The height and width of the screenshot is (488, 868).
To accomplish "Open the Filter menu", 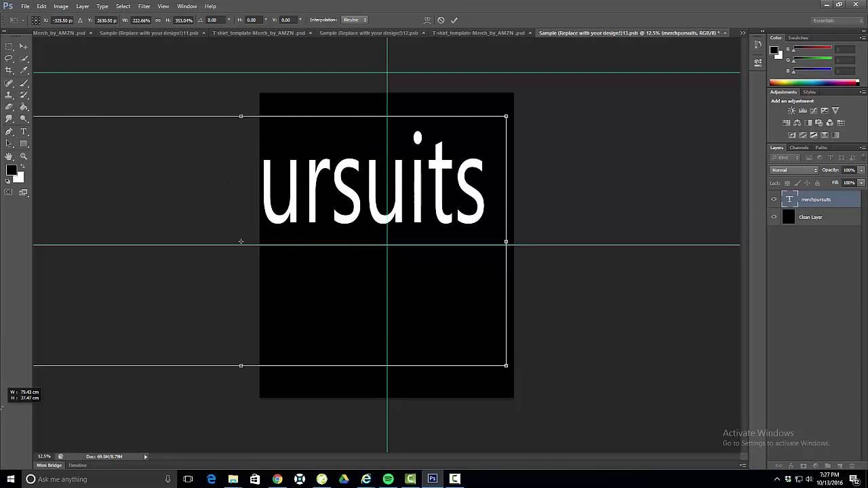I will click(144, 6).
